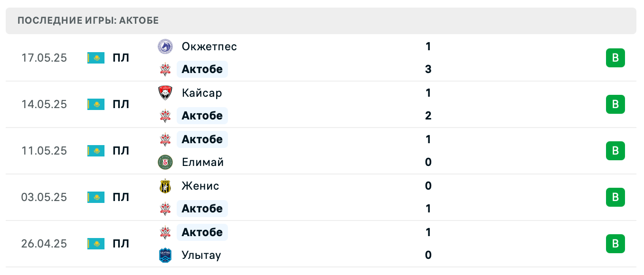Screen dimensions: 644x275
Task: Click the ПОСЛЕДНИЕ ИГРЫ: АКТОБЕ header
Action: 88,20
